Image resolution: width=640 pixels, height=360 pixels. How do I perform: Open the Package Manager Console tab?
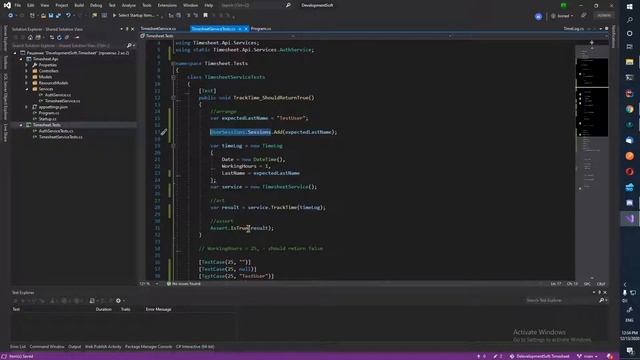(x=149, y=347)
